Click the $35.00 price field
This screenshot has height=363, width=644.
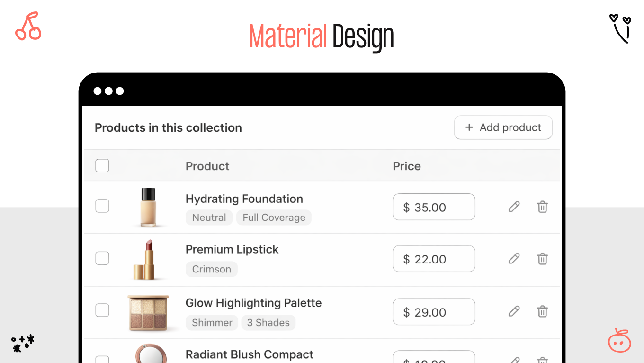coord(433,207)
